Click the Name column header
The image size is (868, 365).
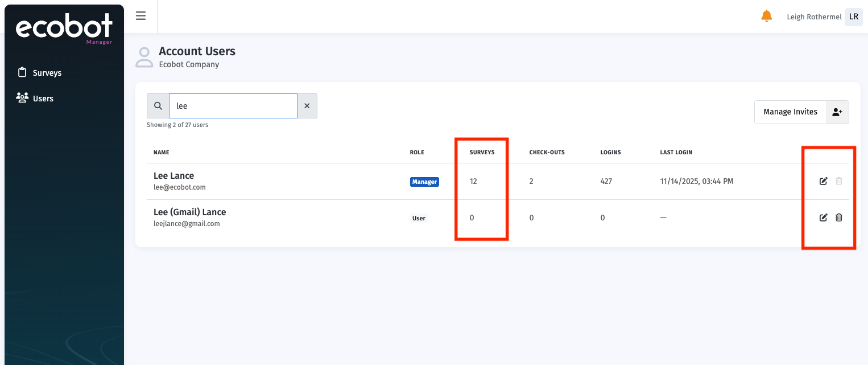[162, 153]
